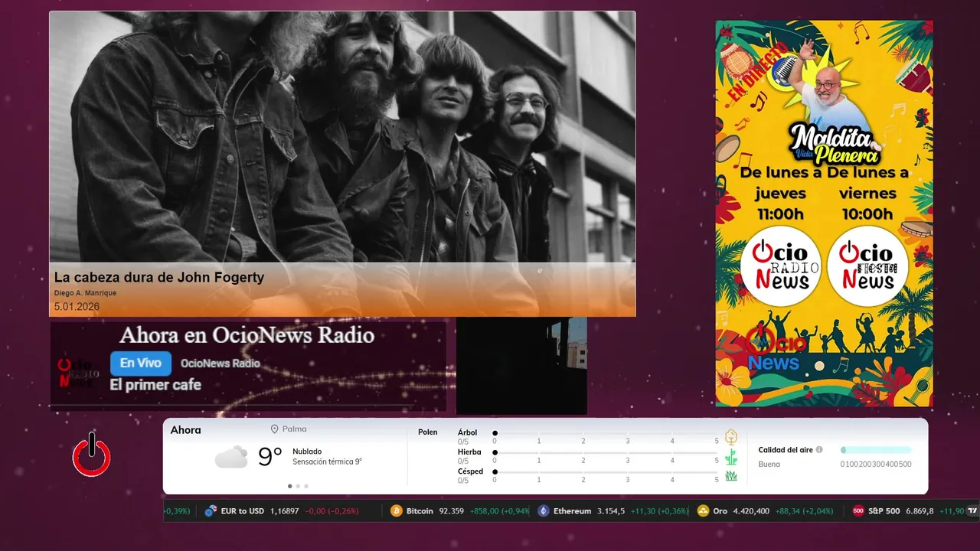Click the 'Oro' ticker label
The image size is (980, 551).
click(720, 511)
